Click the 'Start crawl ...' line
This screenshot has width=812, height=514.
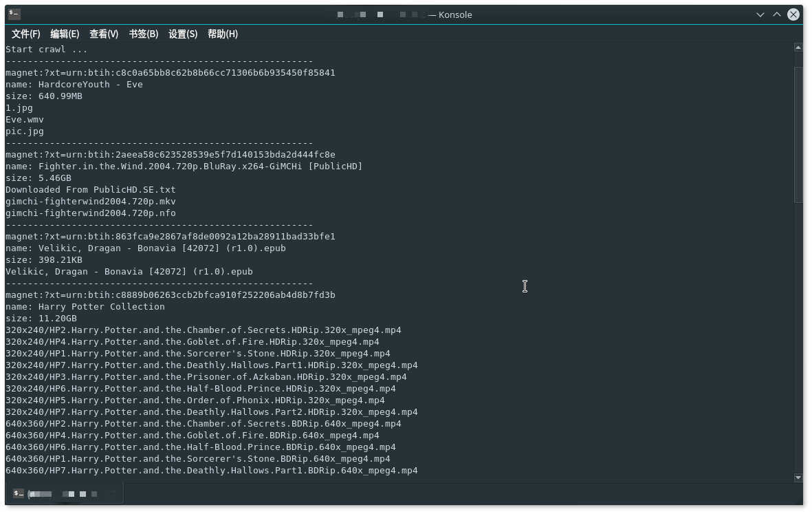[x=47, y=50]
